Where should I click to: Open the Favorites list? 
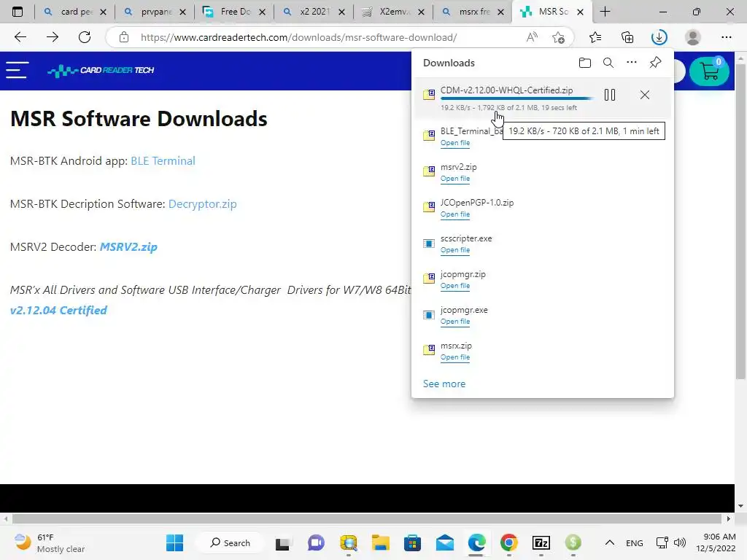click(x=595, y=37)
